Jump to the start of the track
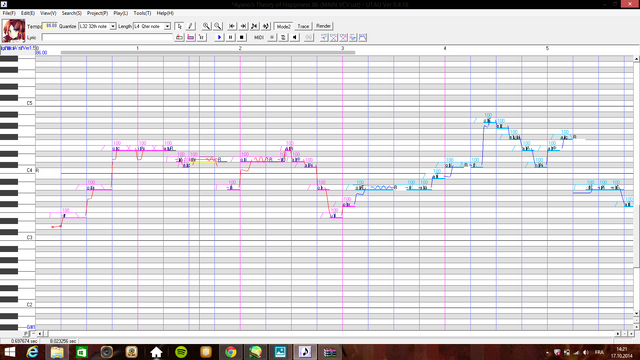The image size is (640, 360). coord(232,26)
